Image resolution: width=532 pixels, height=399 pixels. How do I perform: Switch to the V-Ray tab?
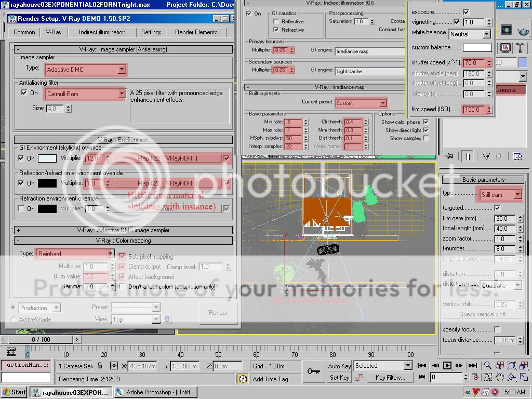[54, 32]
